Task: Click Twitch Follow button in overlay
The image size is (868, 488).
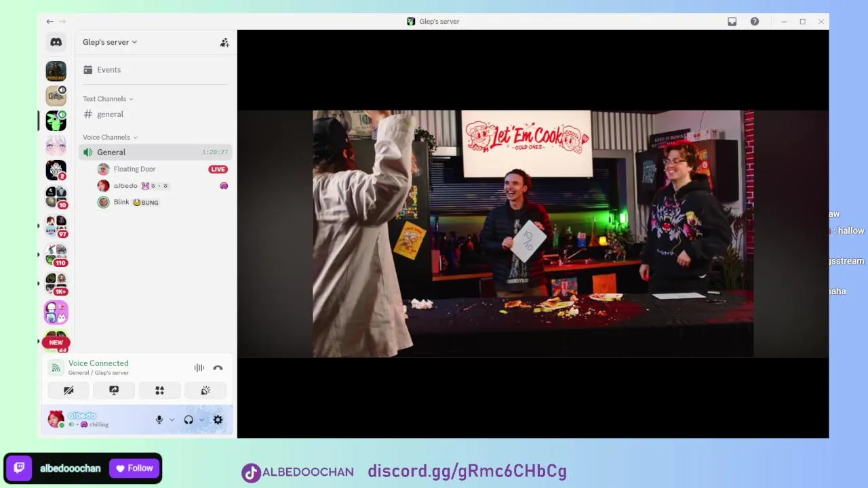Action: [x=134, y=468]
